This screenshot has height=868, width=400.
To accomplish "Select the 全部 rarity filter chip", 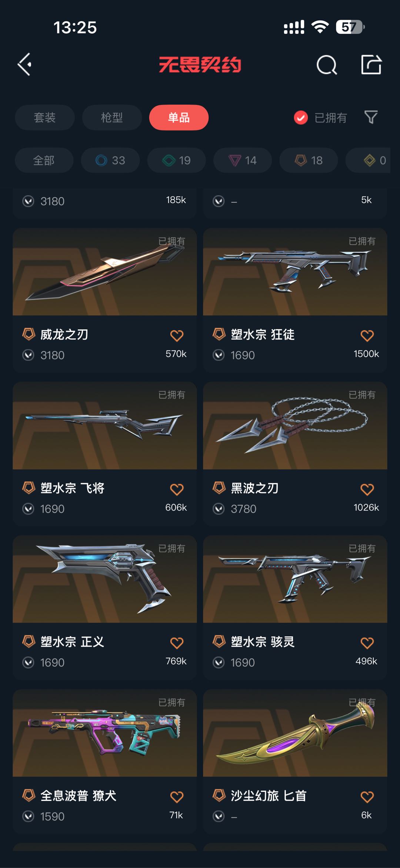I will coord(44,160).
